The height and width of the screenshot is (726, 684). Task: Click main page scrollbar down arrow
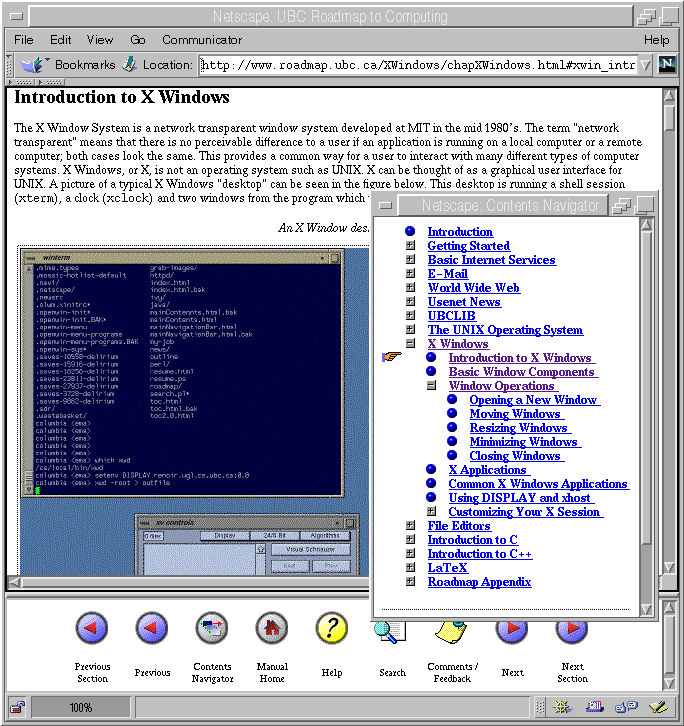coord(669,567)
